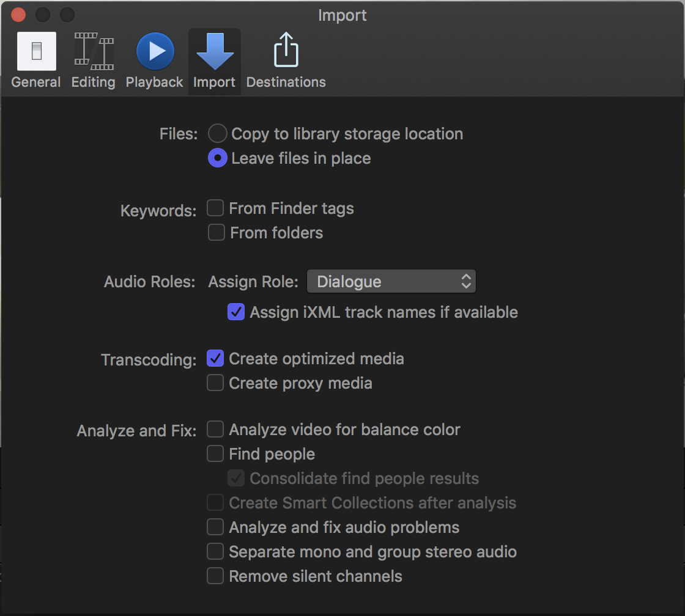Open the Playback preferences play icon
This screenshot has width=685, height=616.
(x=155, y=51)
